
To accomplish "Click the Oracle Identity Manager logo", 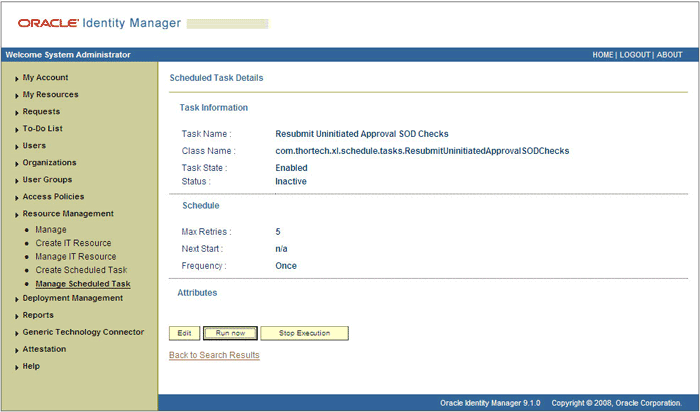I will (x=99, y=23).
